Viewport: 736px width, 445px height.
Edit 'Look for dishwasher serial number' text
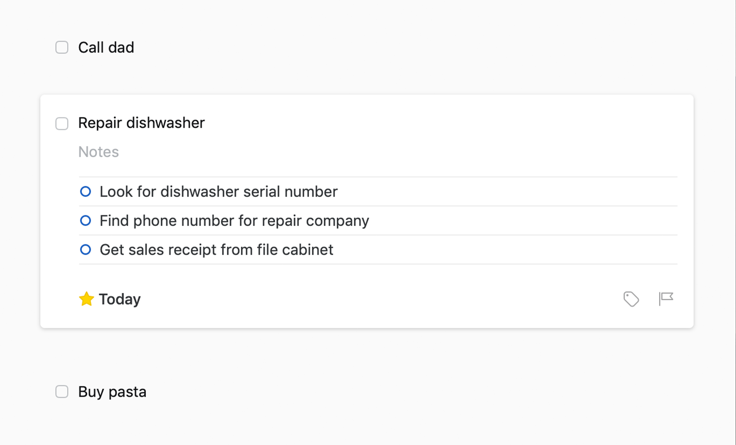pyautogui.click(x=219, y=192)
